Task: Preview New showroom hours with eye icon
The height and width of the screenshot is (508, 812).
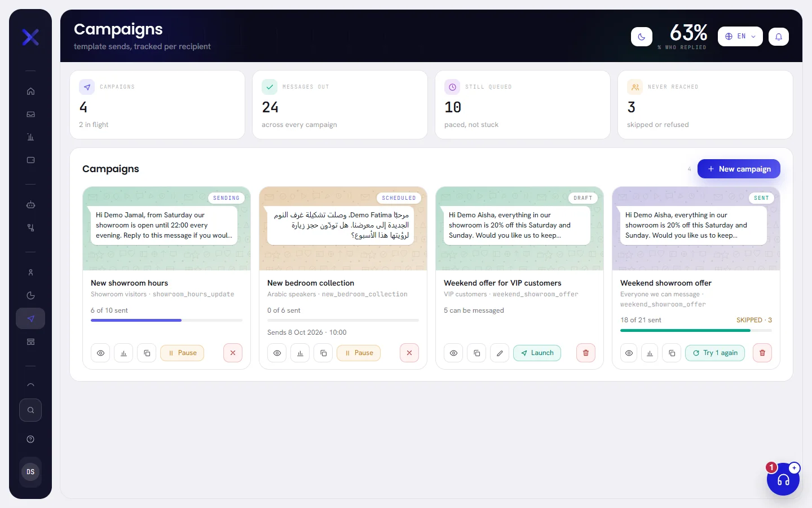Action: 100,353
